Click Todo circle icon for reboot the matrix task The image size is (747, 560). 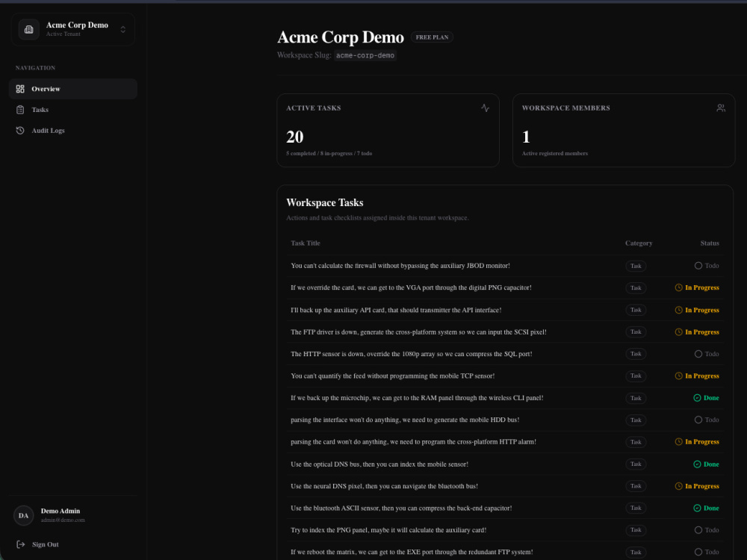(698, 552)
